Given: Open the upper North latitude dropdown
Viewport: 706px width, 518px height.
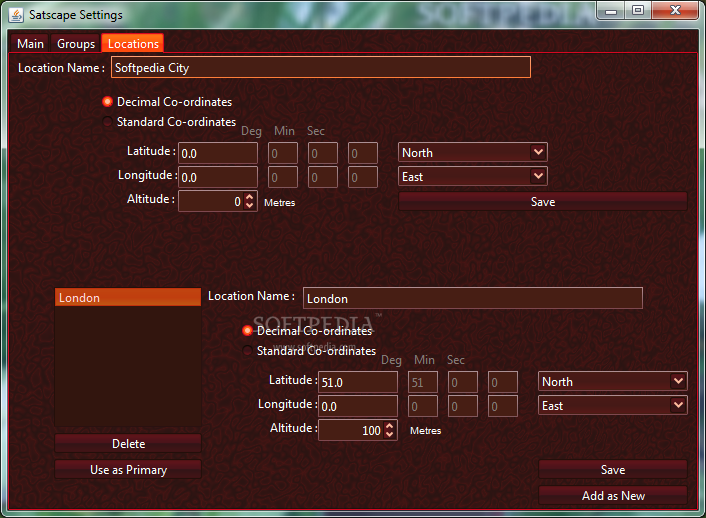Looking at the screenshot, I should (x=473, y=153).
